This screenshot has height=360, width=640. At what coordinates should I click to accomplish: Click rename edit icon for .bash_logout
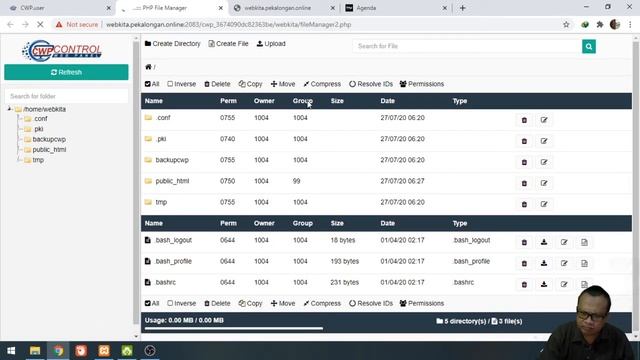[x=564, y=242]
